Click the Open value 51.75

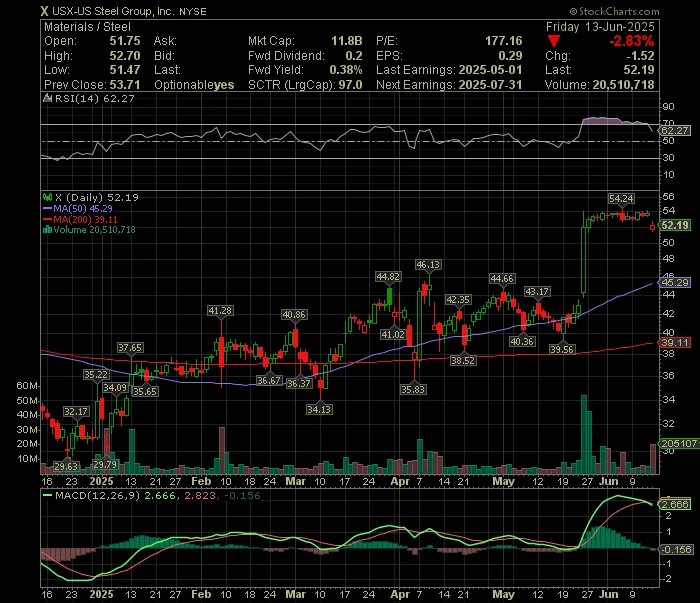[125, 41]
